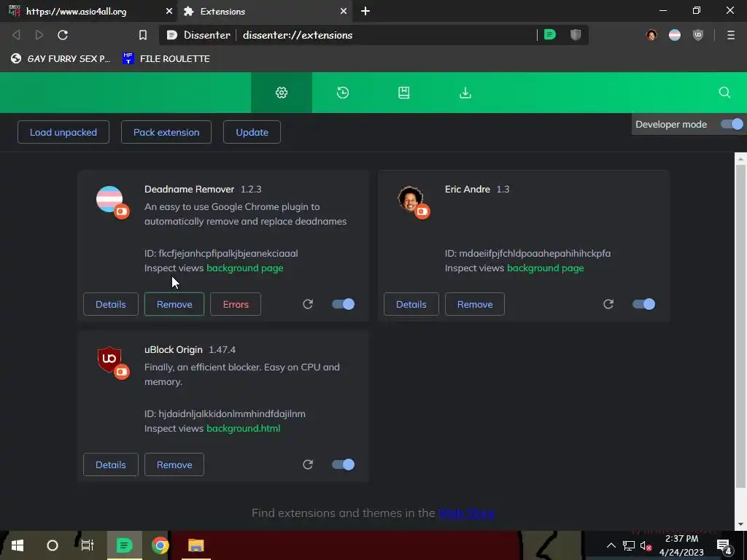Open the Downloads icon in green bar
Image resolution: width=747 pixels, height=560 pixels.
[465, 93]
